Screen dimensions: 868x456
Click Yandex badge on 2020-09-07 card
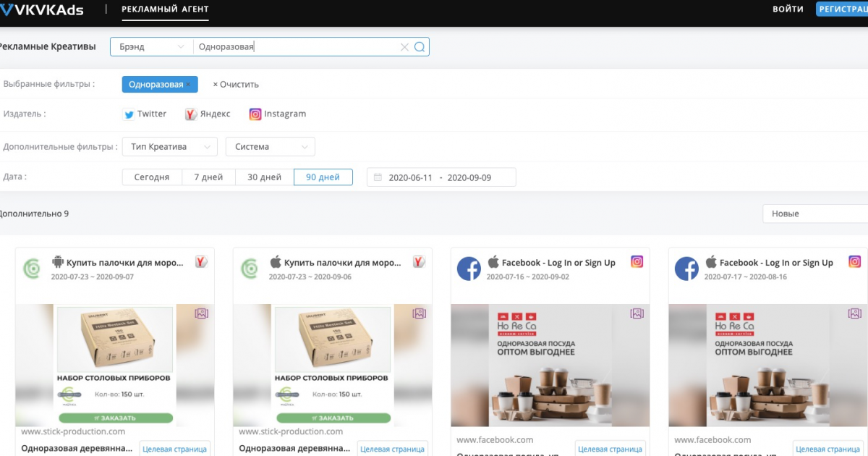tap(201, 262)
